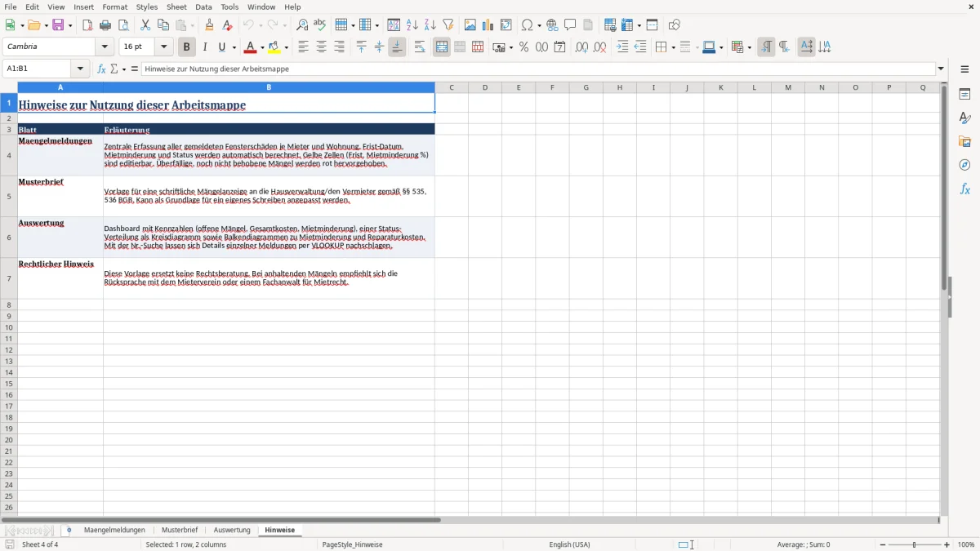Viewport: 980px width, 551px height.
Task: Select row 7 header
Action: pos(9,278)
